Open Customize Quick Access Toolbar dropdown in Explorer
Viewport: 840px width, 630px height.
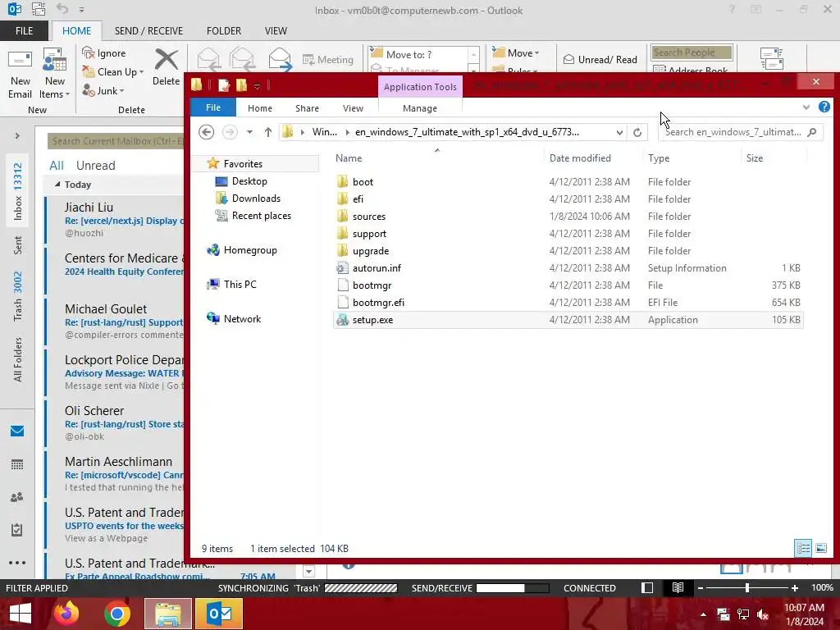pos(258,85)
